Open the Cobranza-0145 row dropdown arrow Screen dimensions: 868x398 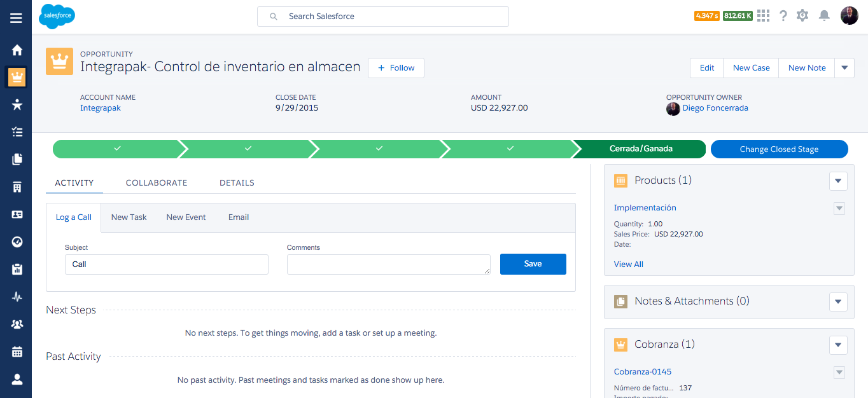(x=839, y=373)
